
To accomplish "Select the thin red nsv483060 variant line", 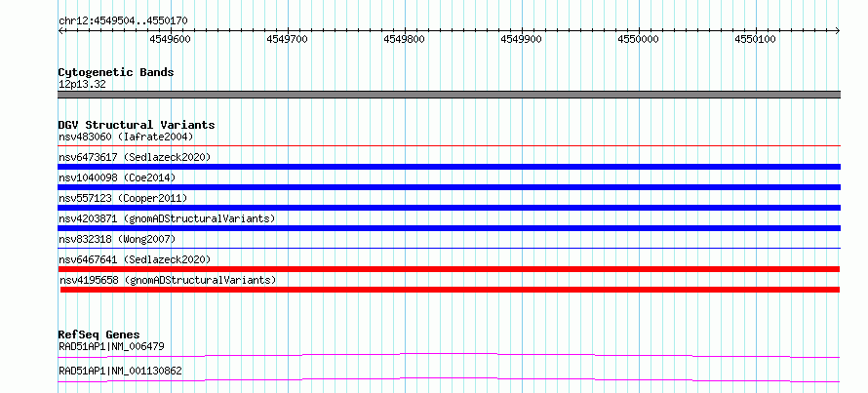I will (449, 145).
